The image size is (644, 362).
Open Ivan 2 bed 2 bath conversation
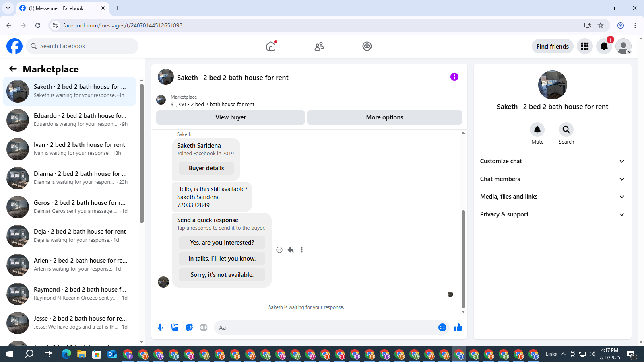(x=70, y=149)
